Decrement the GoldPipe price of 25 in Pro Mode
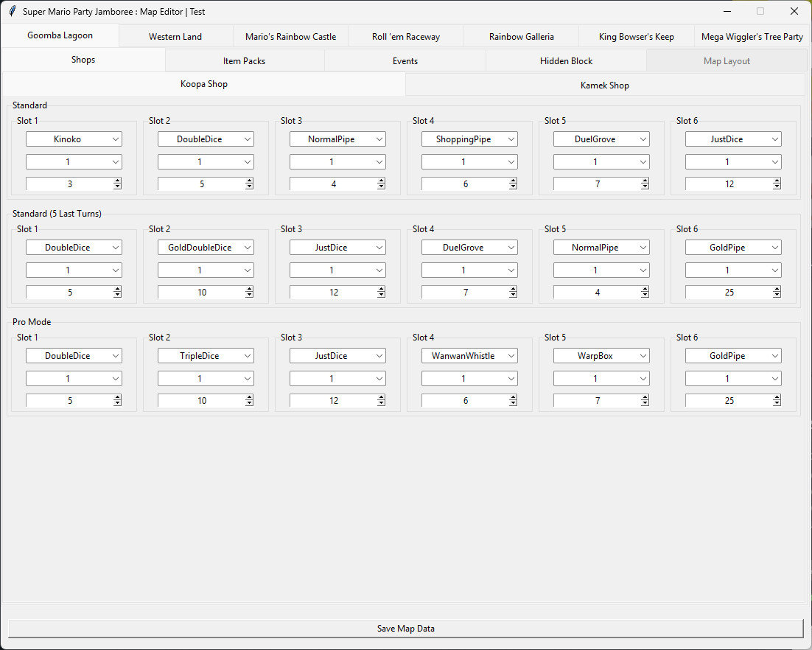The image size is (812, 650). coord(777,403)
